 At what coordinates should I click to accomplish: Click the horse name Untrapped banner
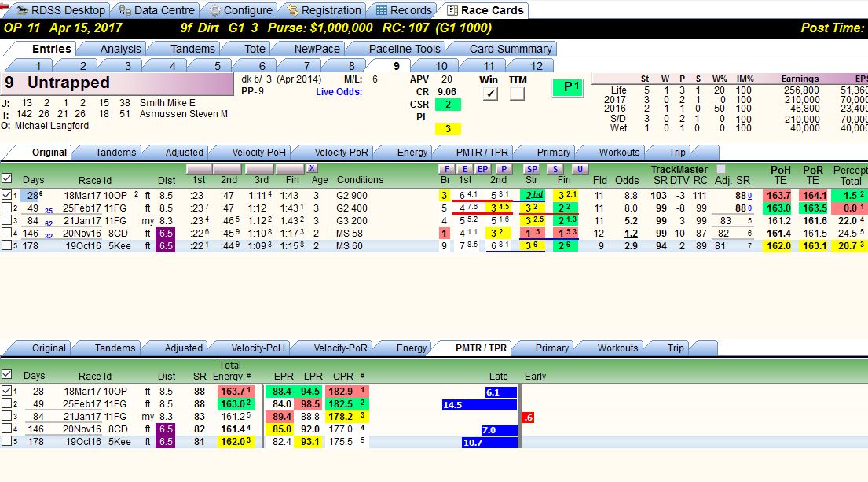117,83
